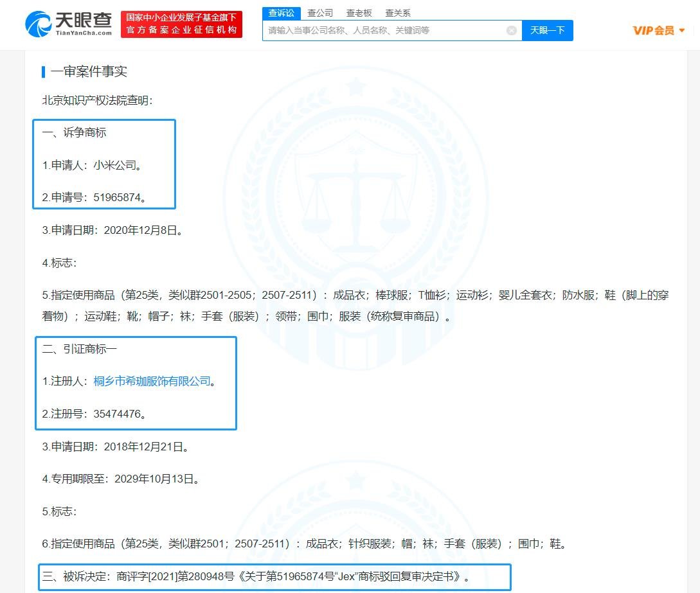Click the 注册号：35474476 line
700x593 pixels.
94,414
